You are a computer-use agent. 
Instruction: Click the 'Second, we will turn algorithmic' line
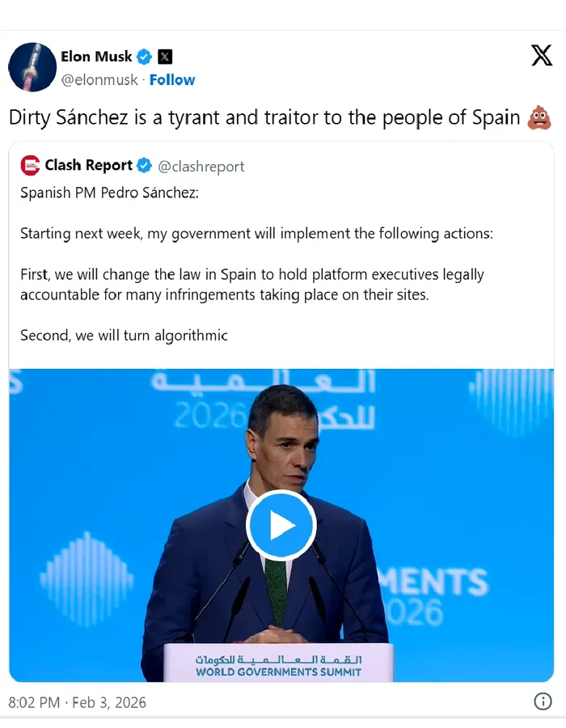[124, 335]
